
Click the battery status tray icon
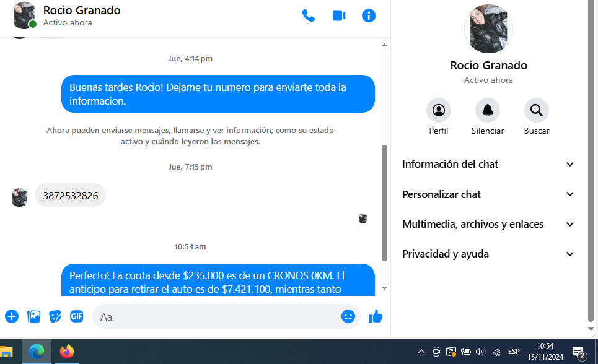[465, 352]
